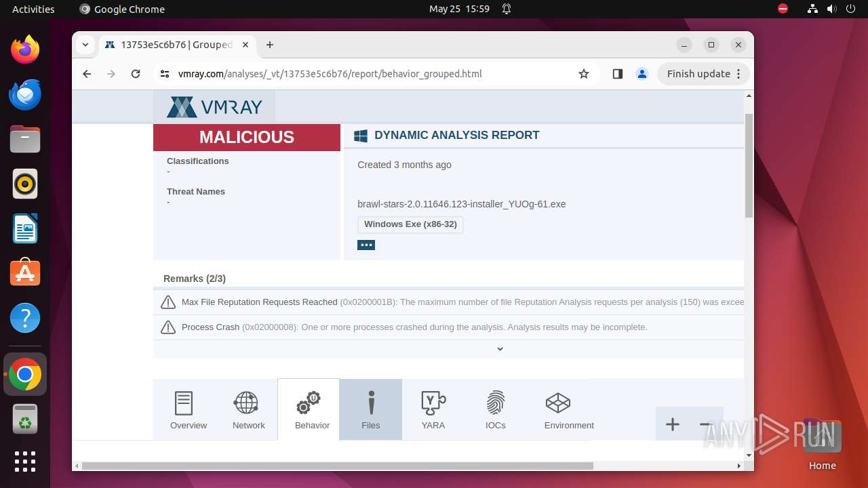This screenshot has width=868, height=488.
Task: Click the Process Crash warning icon
Action: pyautogui.click(x=168, y=327)
